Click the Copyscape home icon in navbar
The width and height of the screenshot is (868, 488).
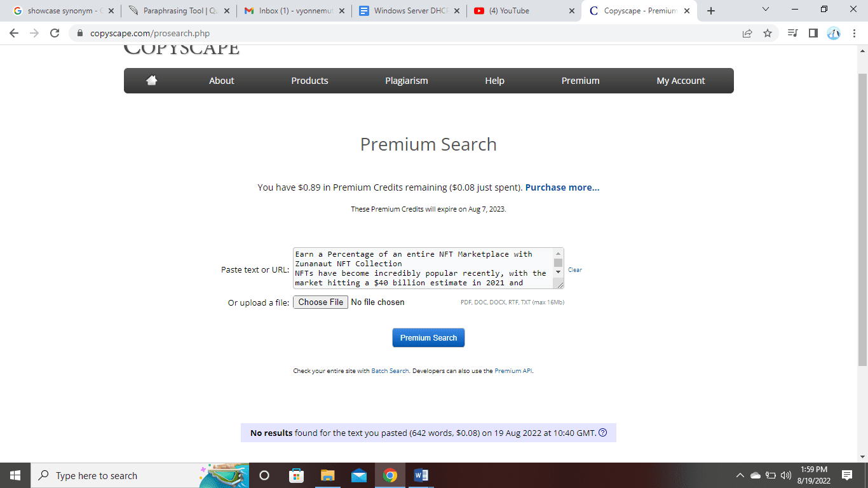[151, 81]
